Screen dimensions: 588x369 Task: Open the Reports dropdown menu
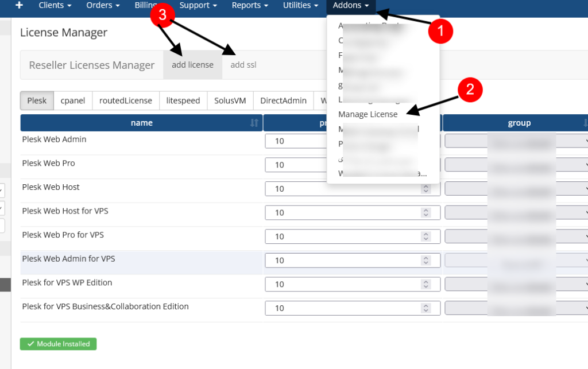click(x=250, y=5)
